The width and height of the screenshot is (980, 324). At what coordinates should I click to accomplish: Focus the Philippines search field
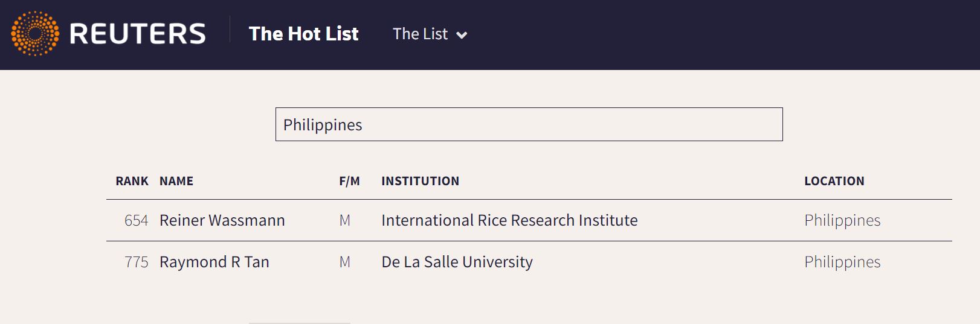529,124
